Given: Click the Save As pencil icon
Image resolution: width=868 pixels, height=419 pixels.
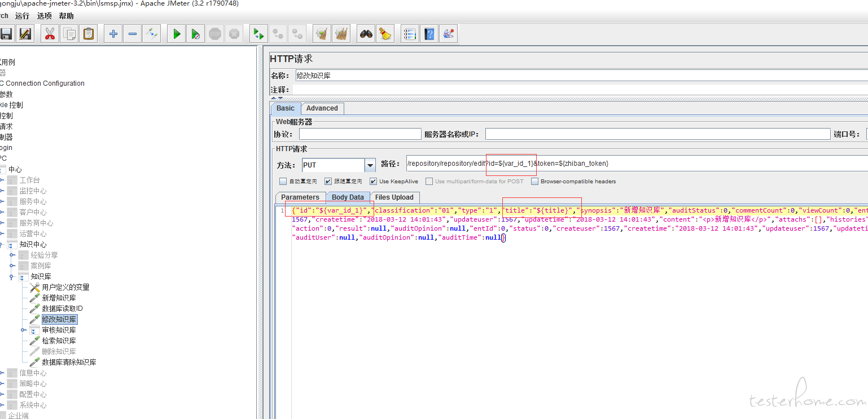Looking at the screenshot, I should (x=24, y=34).
